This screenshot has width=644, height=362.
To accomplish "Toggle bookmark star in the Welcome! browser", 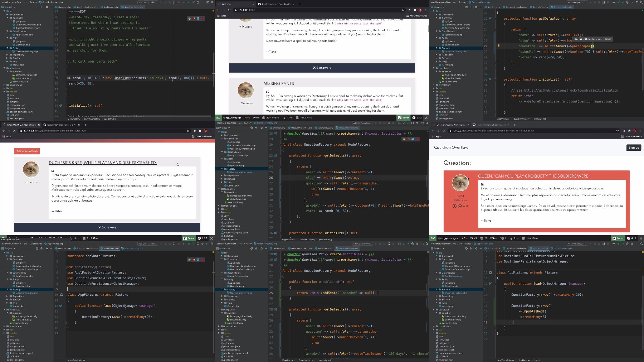I will coord(403,10).
